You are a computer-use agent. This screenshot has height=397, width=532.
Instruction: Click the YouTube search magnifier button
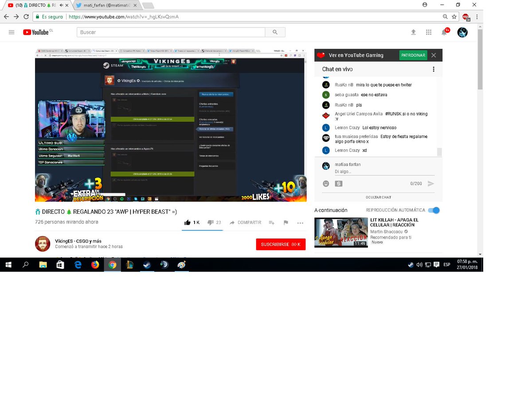point(275,32)
